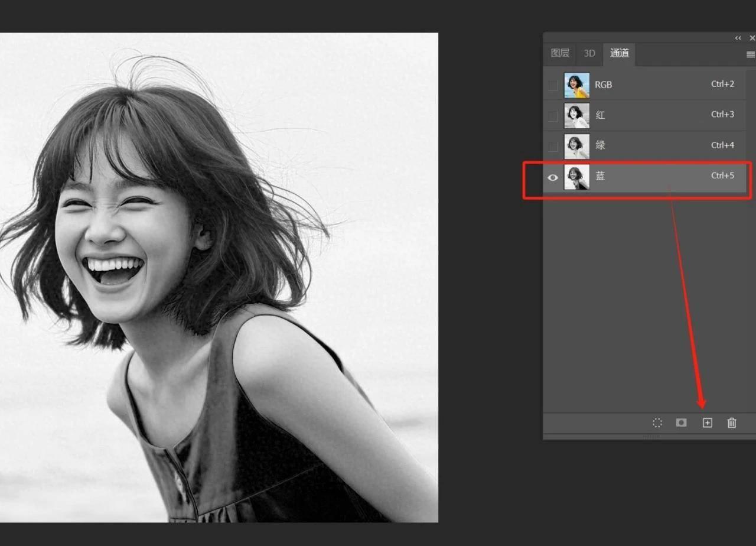Screen dimensions: 756x546
Task: Click the save selection as channel icon
Action: (681, 422)
